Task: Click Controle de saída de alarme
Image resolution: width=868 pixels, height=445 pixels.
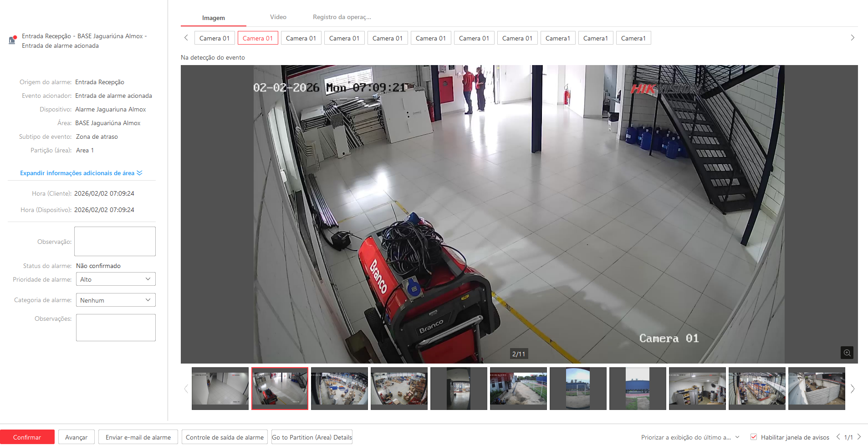Action: point(225,437)
